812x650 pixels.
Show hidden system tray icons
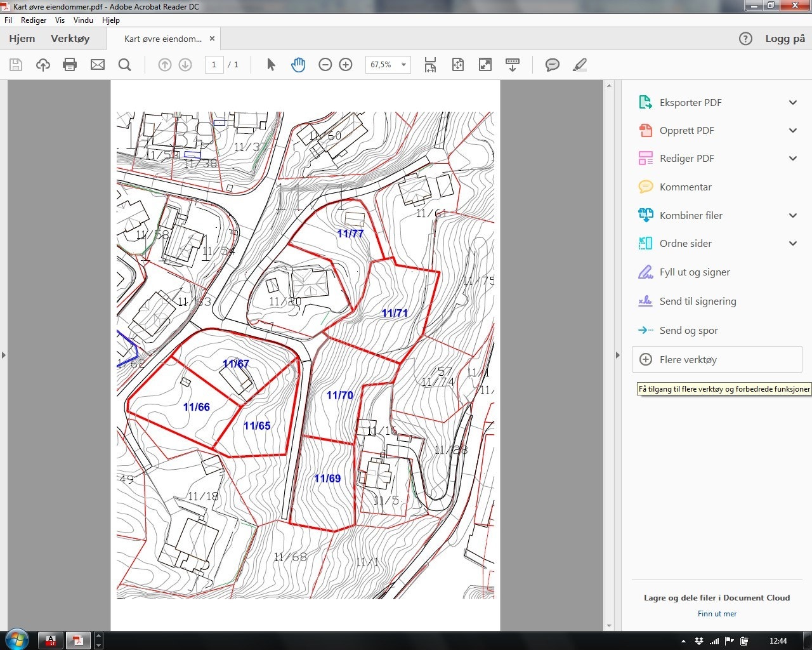click(683, 641)
